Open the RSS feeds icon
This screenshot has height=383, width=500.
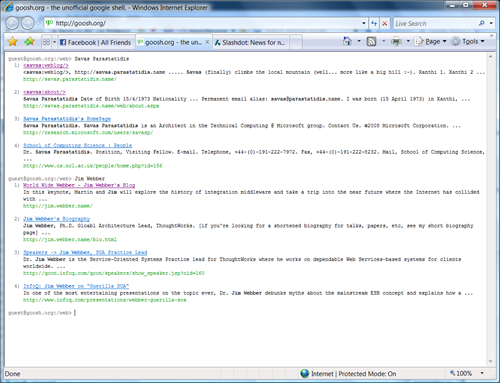371,41
